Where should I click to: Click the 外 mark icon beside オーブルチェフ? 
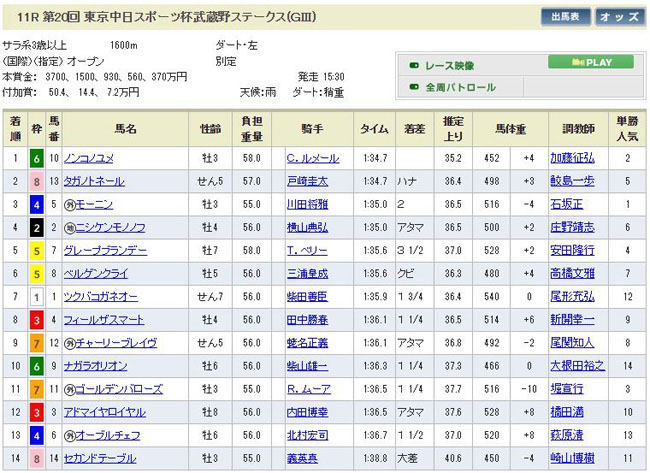[x=69, y=435]
